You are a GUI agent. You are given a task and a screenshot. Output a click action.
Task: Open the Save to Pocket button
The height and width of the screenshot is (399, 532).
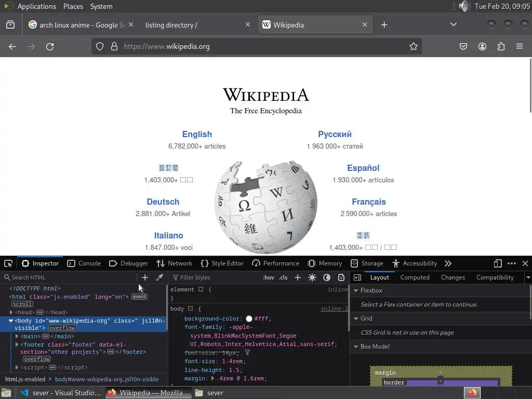pos(463,46)
